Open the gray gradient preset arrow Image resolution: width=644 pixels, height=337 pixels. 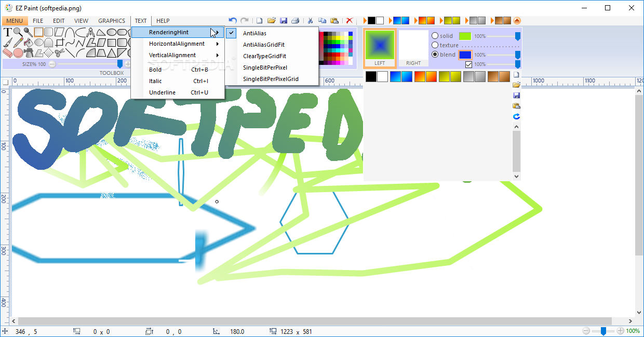point(467,20)
